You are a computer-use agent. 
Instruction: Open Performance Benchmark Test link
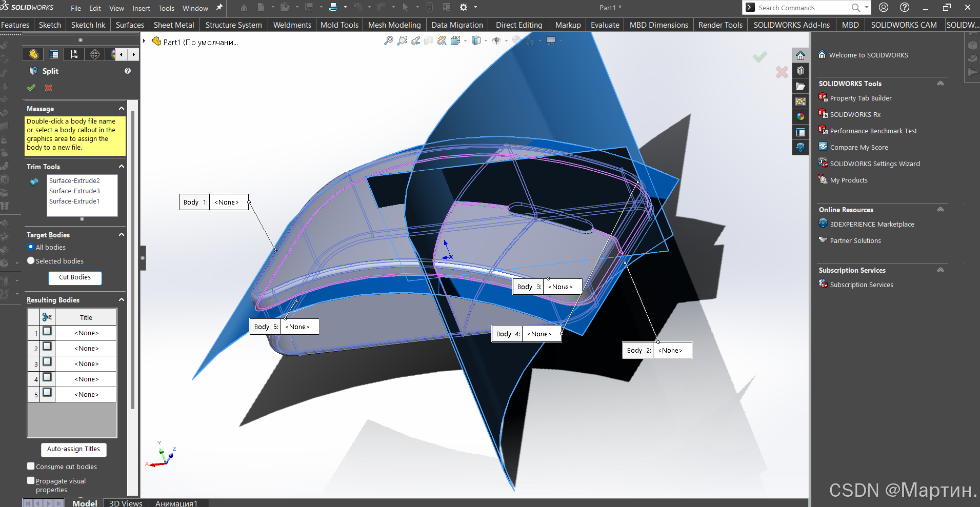[x=873, y=131]
